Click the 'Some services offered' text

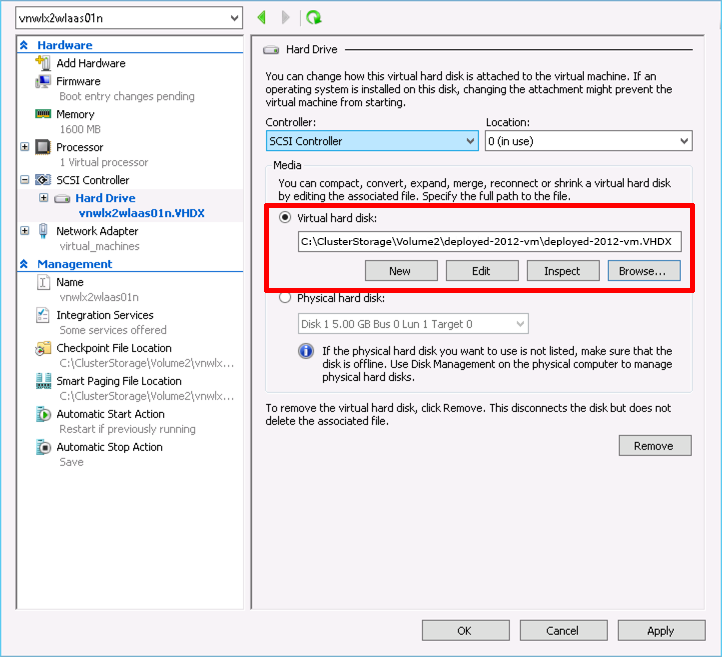(113, 330)
